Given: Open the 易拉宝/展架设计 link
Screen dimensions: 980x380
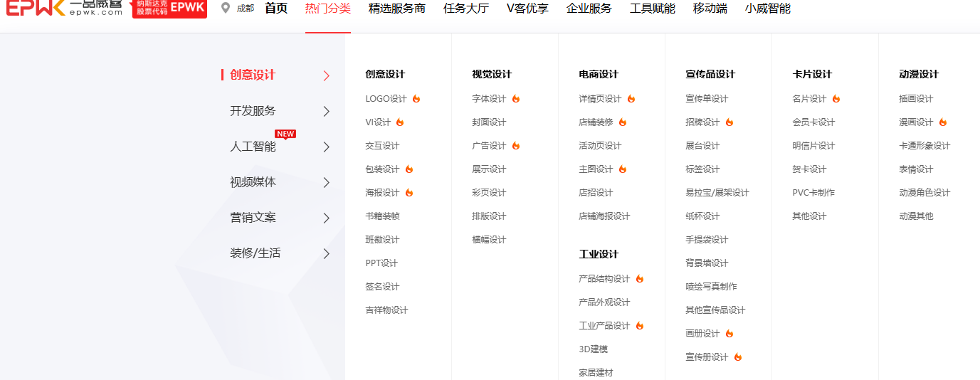Looking at the screenshot, I should [717, 193].
